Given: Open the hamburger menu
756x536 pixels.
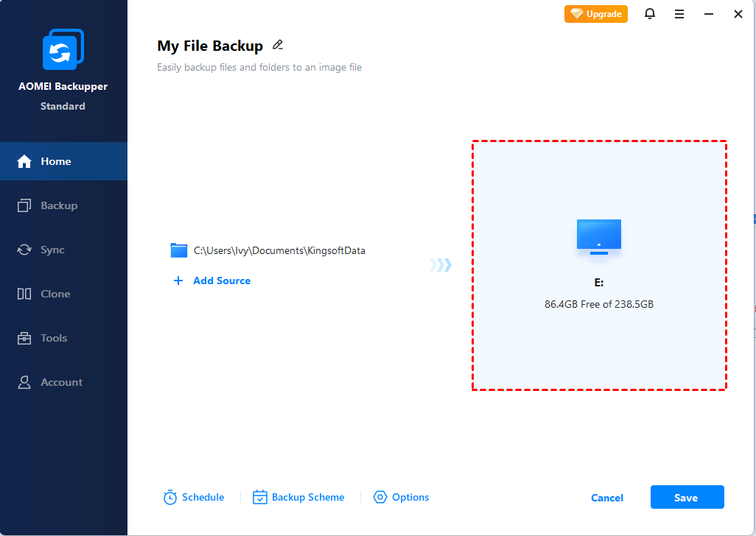Looking at the screenshot, I should tap(679, 15).
